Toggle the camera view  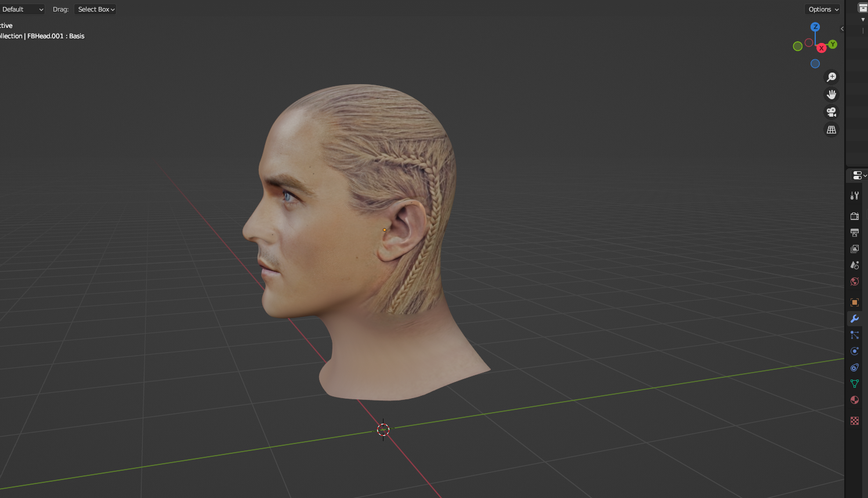click(831, 112)
